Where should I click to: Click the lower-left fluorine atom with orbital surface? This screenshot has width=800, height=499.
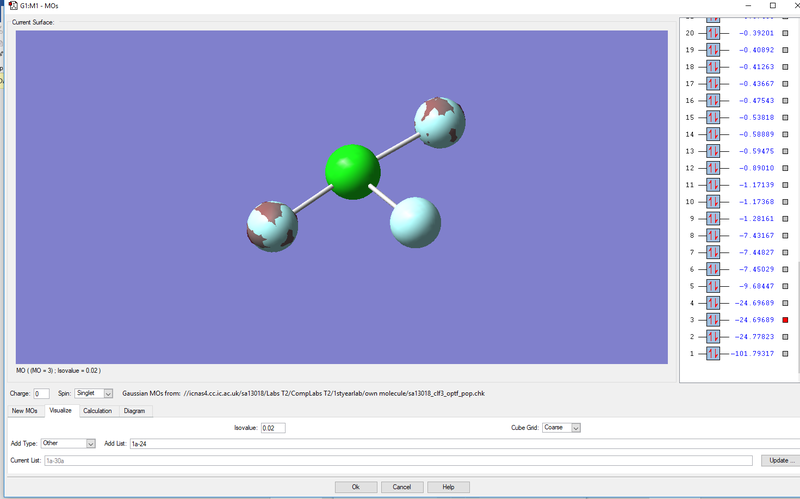[x=272, y=227]
